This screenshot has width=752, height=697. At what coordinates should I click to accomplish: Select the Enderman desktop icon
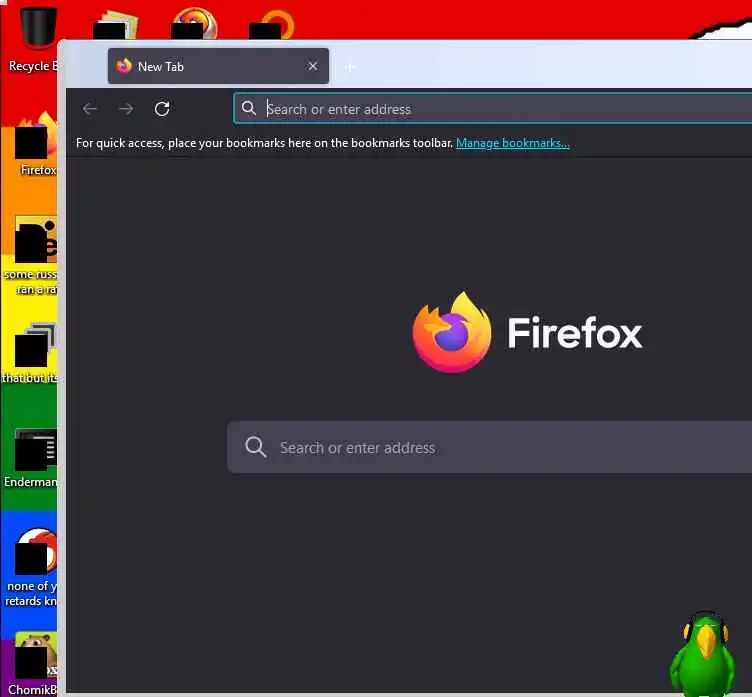tap(32, 459)
